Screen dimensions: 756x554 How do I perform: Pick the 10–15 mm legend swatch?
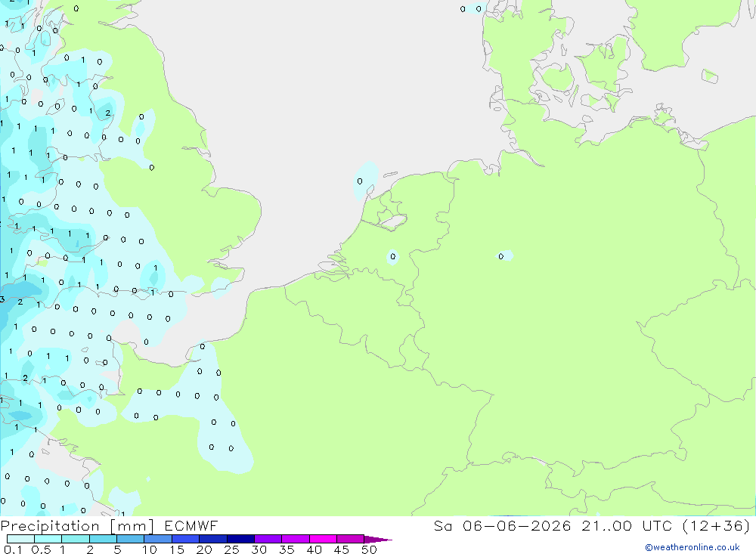pyautogui.click(x=158, y=539)
